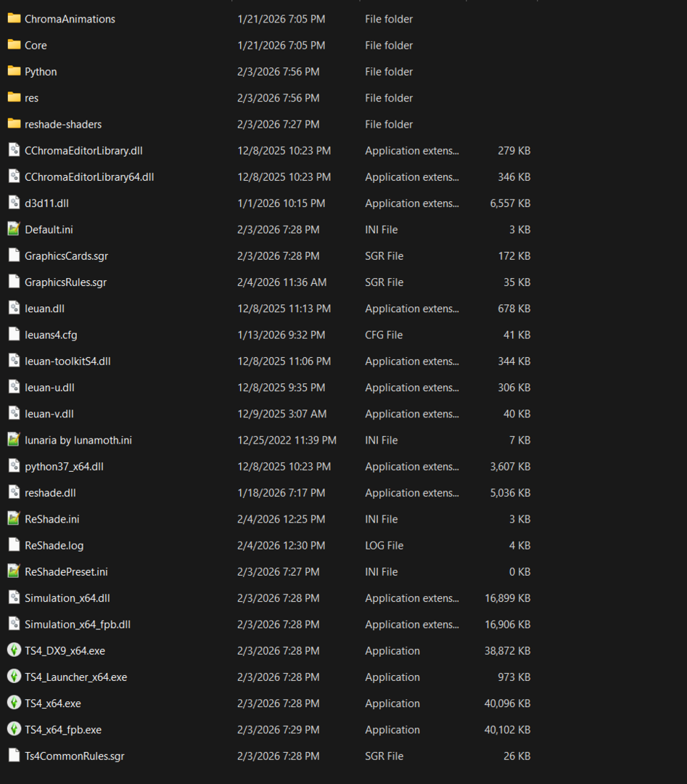Screen dimensions: 687x784
Task: Select the TS4_x64.exe file name
Action: pos(53,703)
